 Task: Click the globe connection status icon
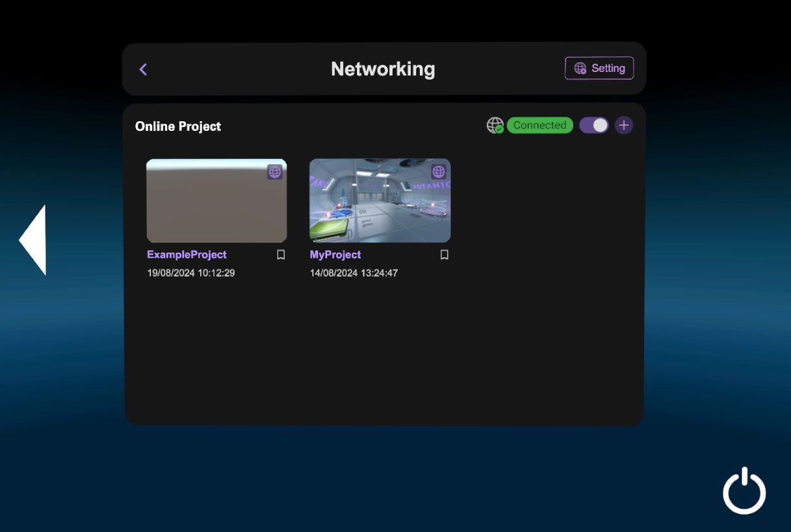point(495,125)
